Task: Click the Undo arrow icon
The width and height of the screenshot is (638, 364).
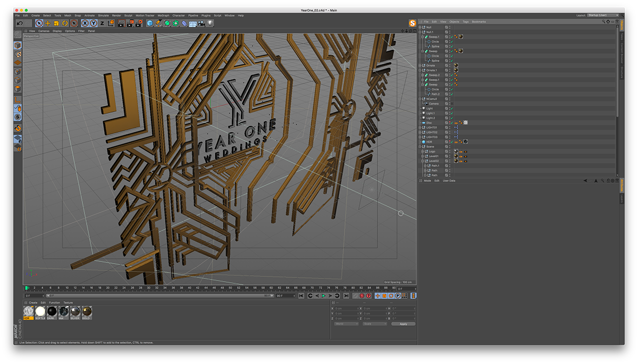Action: click(20, 23)
